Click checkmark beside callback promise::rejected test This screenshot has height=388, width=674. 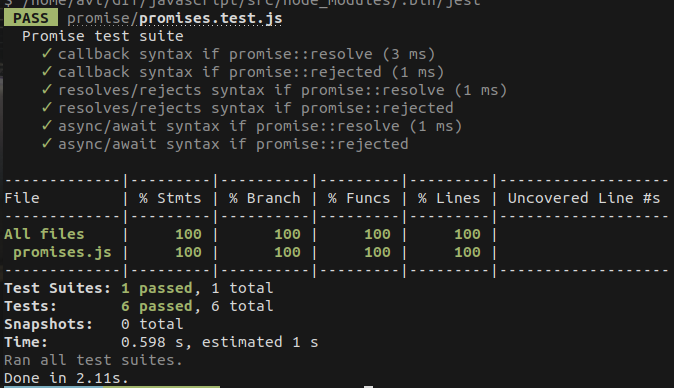pos(47,72)
